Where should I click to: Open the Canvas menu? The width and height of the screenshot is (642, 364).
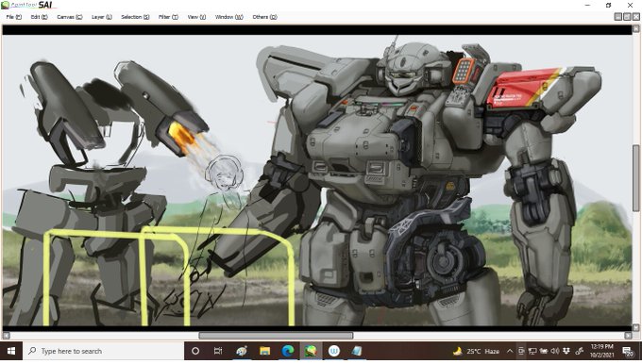[69, 17]
